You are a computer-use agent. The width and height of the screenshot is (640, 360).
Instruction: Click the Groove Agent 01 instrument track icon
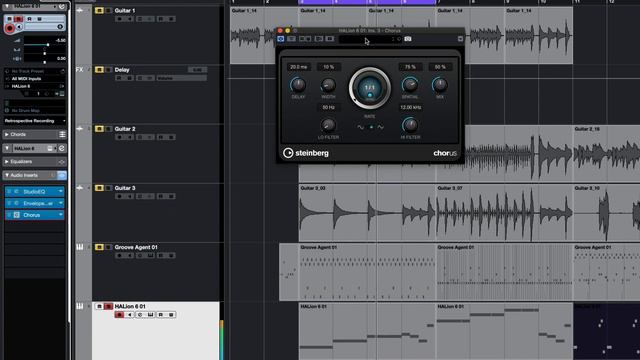point(80,247)
